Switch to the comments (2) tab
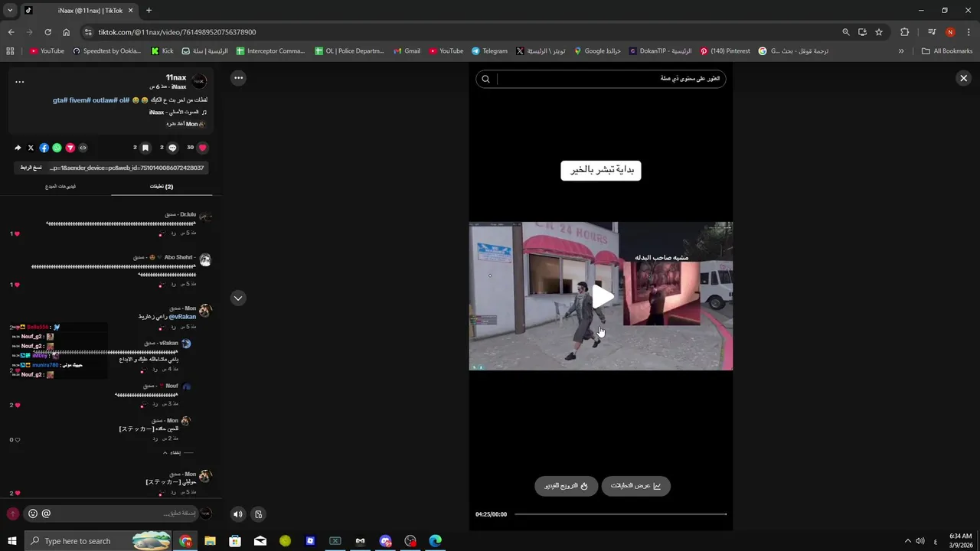Screen dimensions: 980x551 click(x=162, y=186)
